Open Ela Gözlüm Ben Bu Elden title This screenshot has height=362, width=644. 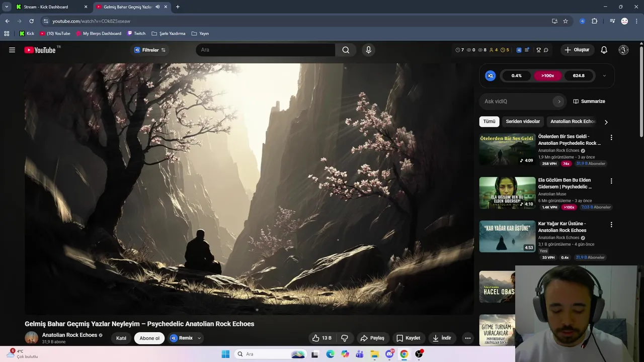point(565,183)
